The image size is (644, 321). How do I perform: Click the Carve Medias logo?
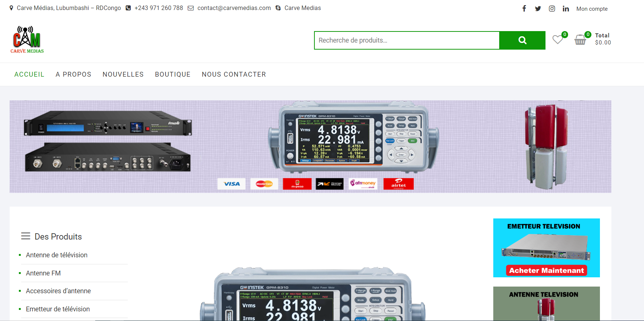tap(27, 40)
